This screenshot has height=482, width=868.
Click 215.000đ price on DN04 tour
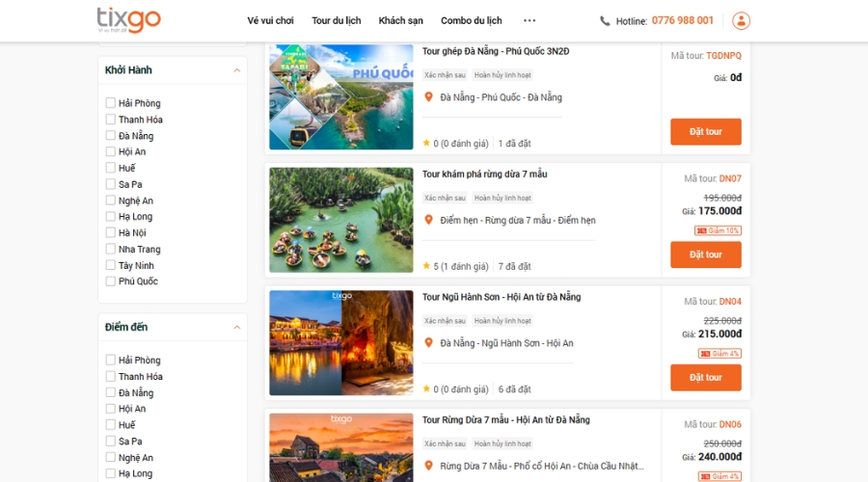pyautogui.click(x=719, y=334)
